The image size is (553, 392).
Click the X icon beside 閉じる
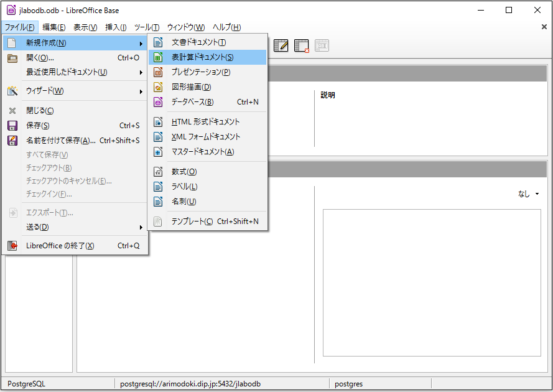(12, 111)
